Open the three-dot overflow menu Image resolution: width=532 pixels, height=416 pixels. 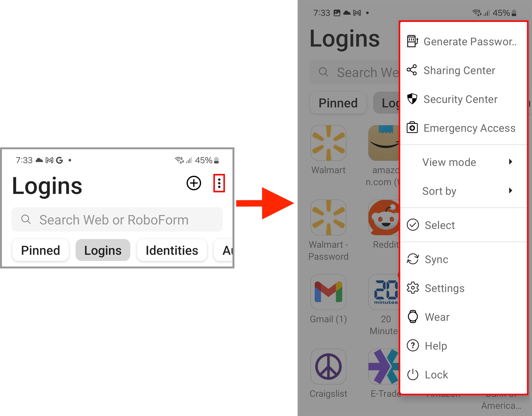tap(219, 183)
